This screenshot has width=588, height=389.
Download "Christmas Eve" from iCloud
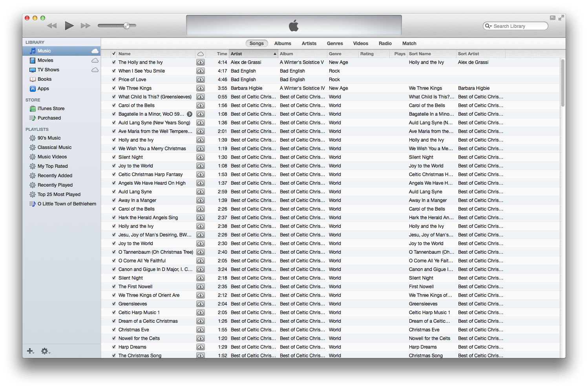point(201,330)
